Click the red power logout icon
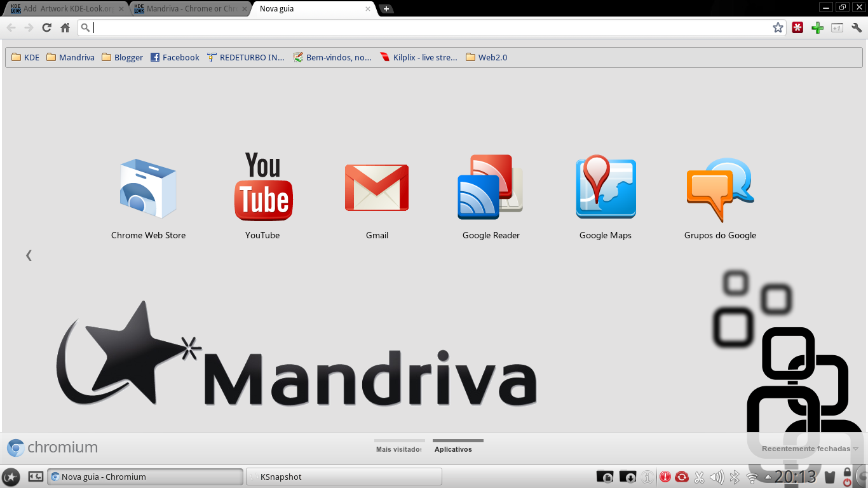868x488 pixels. click(x=847, y=482)
